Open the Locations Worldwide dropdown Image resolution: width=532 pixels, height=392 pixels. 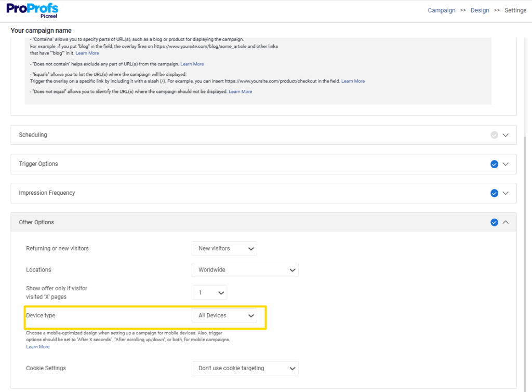245,270
